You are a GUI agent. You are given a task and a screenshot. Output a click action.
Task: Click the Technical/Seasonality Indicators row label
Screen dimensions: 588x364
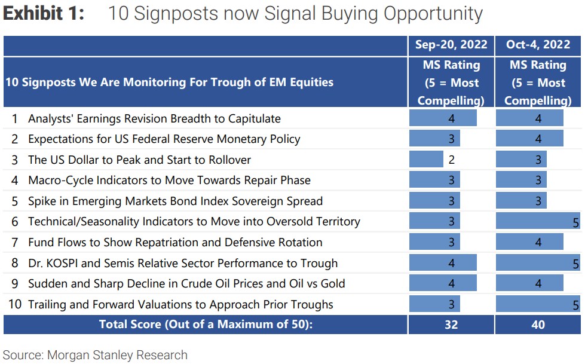[194, 222]
